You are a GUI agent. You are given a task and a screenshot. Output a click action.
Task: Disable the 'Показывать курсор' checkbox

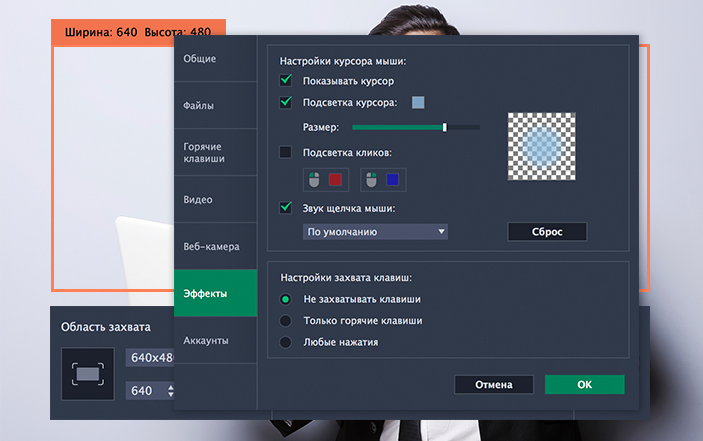[286, 79]
